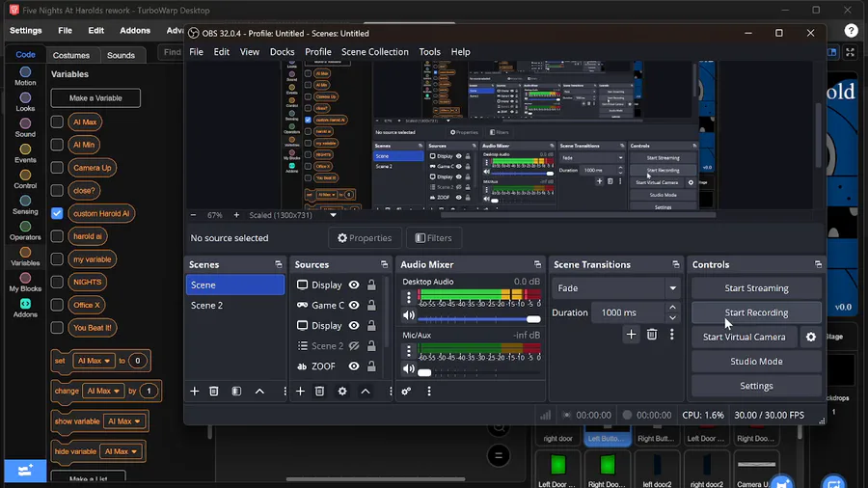
Task: Pop out the Scene Transitions dock
Action: click(676, 264)
